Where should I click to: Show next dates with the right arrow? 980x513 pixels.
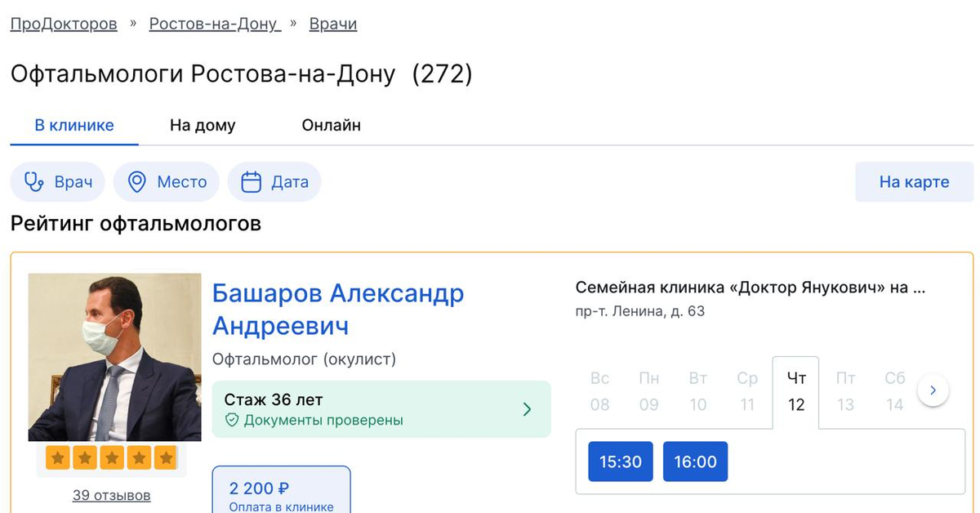click(933, 390)
